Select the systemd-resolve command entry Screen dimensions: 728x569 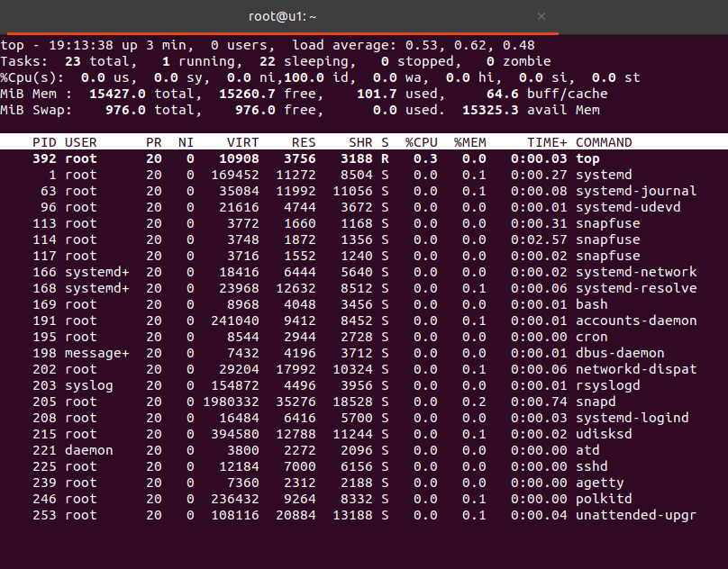[636, 289]
